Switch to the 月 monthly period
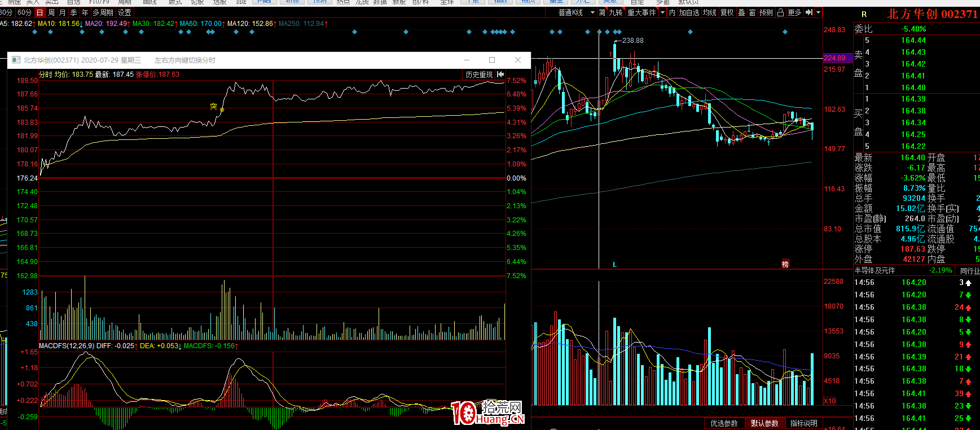Image resolution: width=980 pixels, height=430 pixels. pyautogui.click(x=63, y=12)
